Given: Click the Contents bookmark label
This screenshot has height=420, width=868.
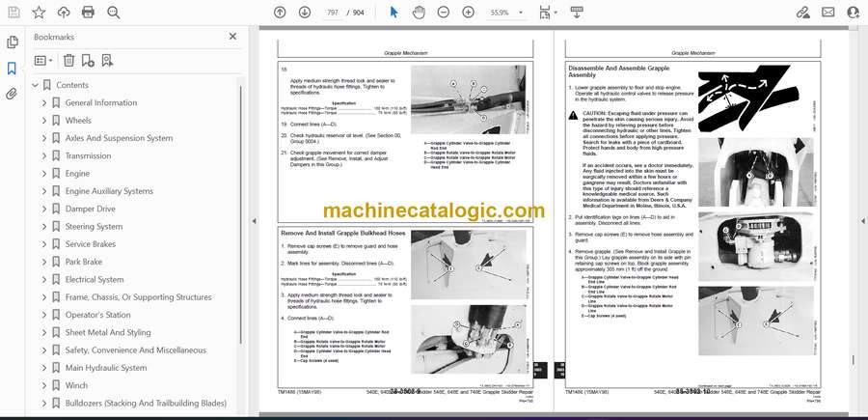Looking at the screenshot, I should coord(72,85).
